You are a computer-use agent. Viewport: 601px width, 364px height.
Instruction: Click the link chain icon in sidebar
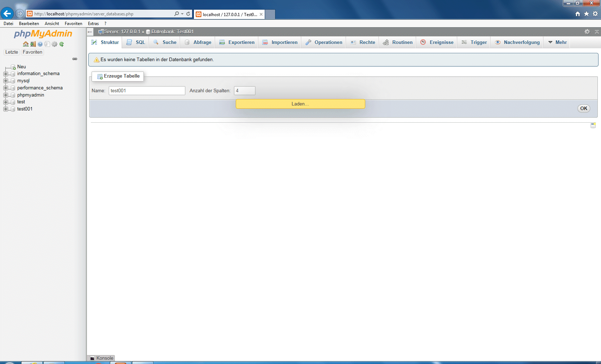75,59
